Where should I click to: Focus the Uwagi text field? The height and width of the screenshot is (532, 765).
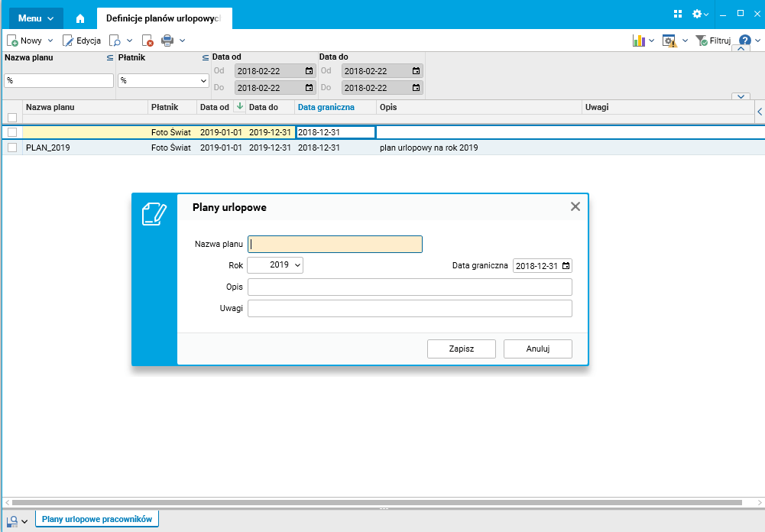coord(410,309)
